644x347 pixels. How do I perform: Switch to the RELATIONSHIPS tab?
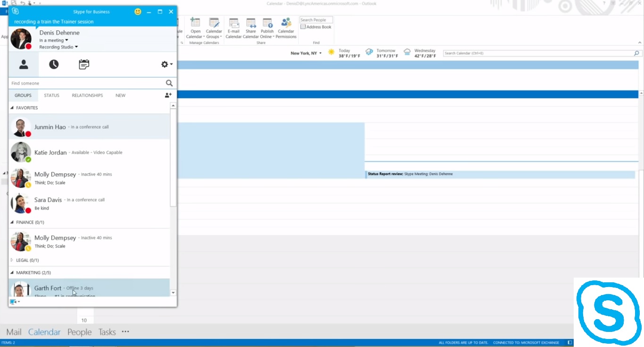click(87, 95)
